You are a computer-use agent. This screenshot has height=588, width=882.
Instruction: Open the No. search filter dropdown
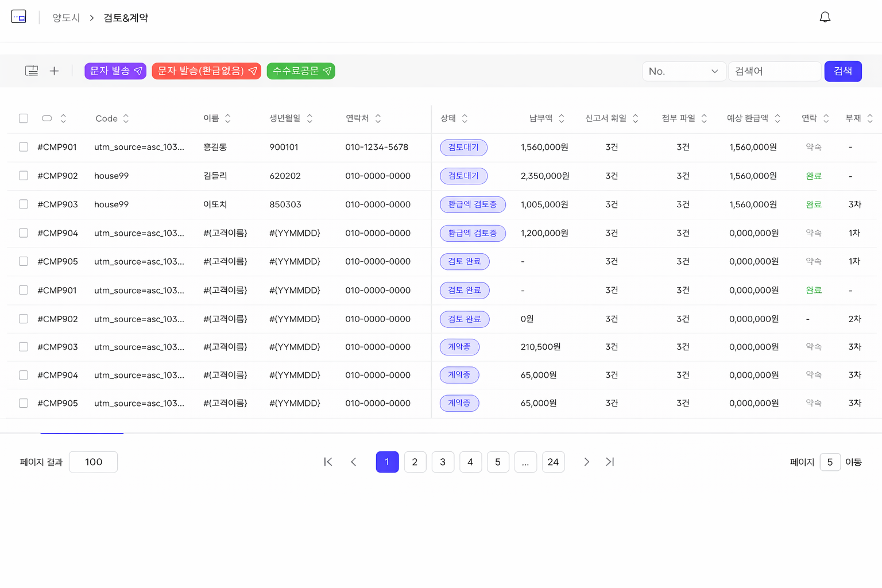pyautogui.click(x=683, y=71)
